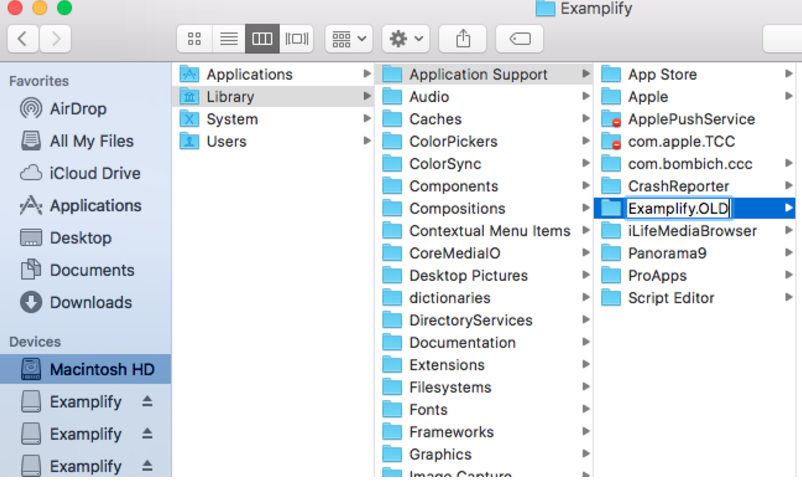
Task: Eject the second Examplify volume
Action: (147, 434)
